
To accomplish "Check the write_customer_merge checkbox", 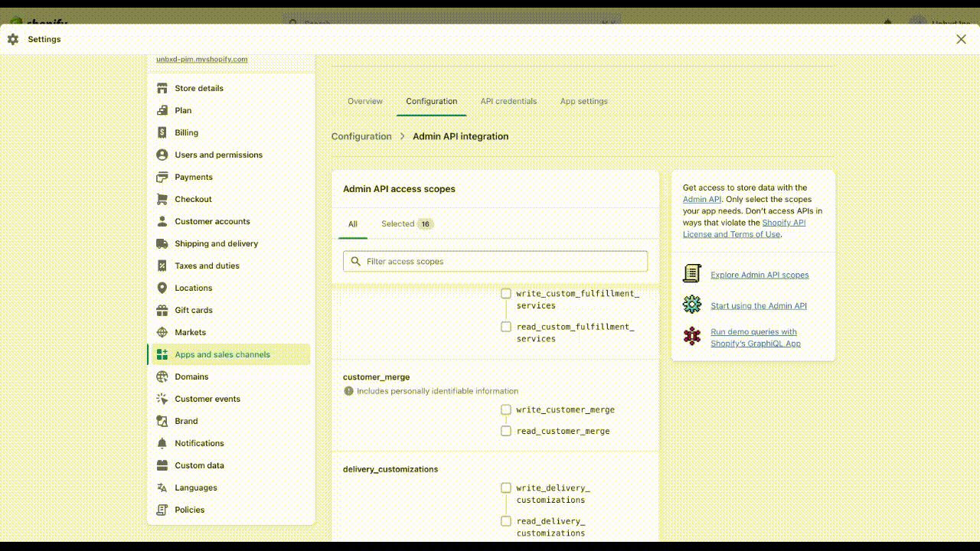I will pos(506,409).
